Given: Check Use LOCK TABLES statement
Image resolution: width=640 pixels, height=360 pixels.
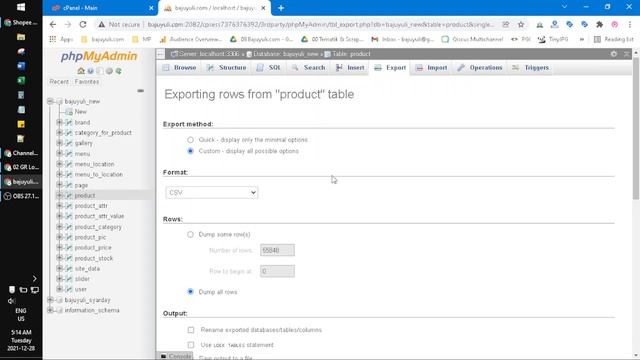Looking at the screenshot, I should 191,345.
